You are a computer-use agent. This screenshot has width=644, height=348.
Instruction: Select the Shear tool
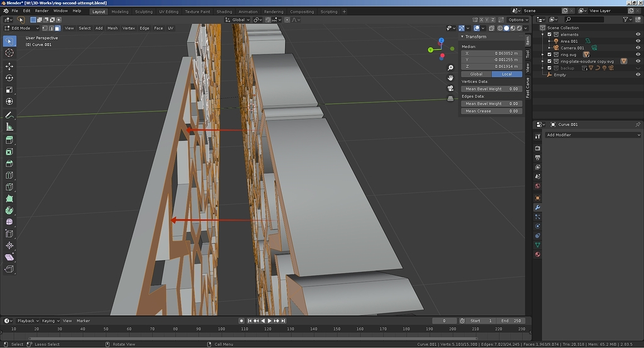point(9,257)
